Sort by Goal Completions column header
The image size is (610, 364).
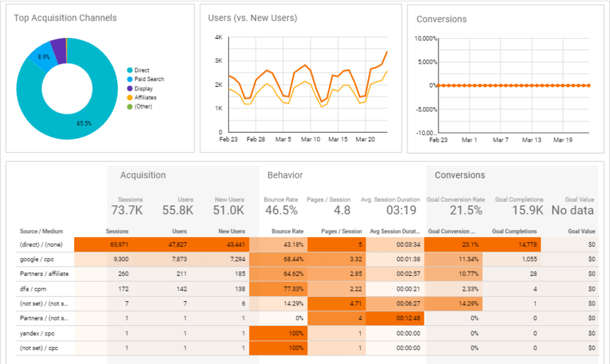(514, 231)
